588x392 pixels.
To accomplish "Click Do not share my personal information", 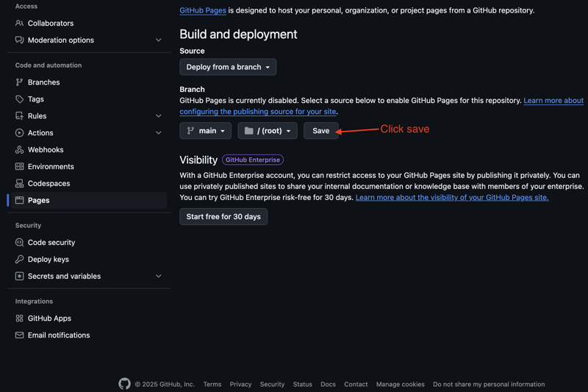I will 489,384.
